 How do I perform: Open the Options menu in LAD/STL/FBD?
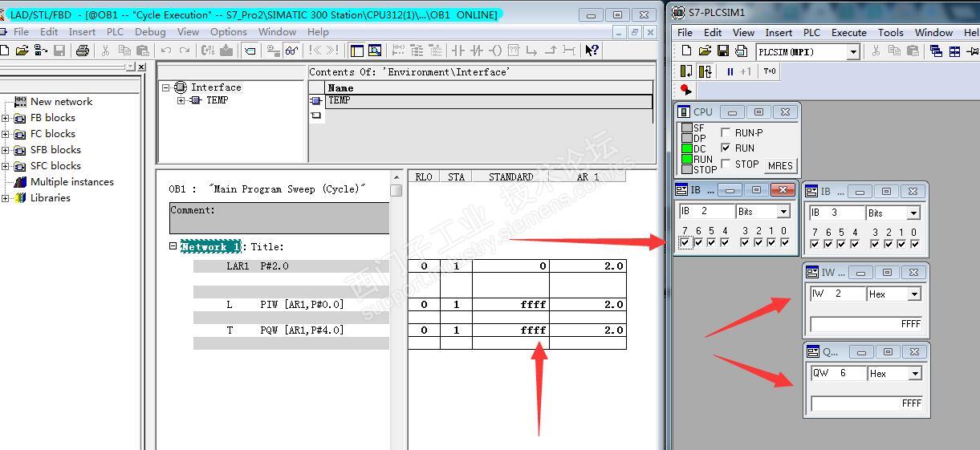click(229, 32)
